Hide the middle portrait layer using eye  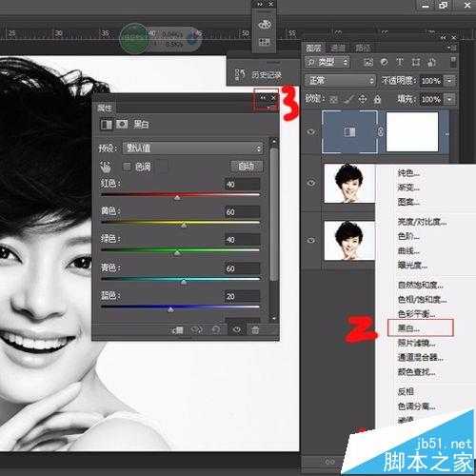tap(311, 183)
